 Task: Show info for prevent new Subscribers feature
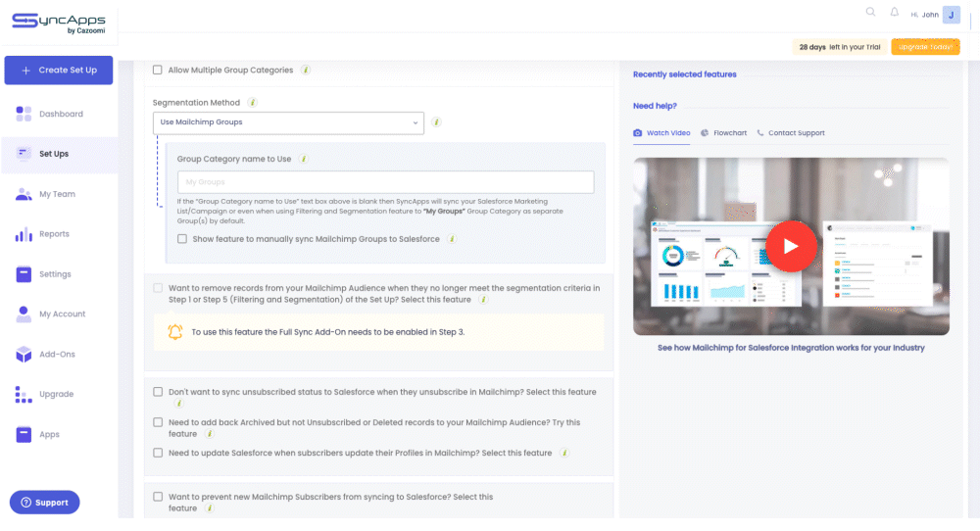(210, 508)
